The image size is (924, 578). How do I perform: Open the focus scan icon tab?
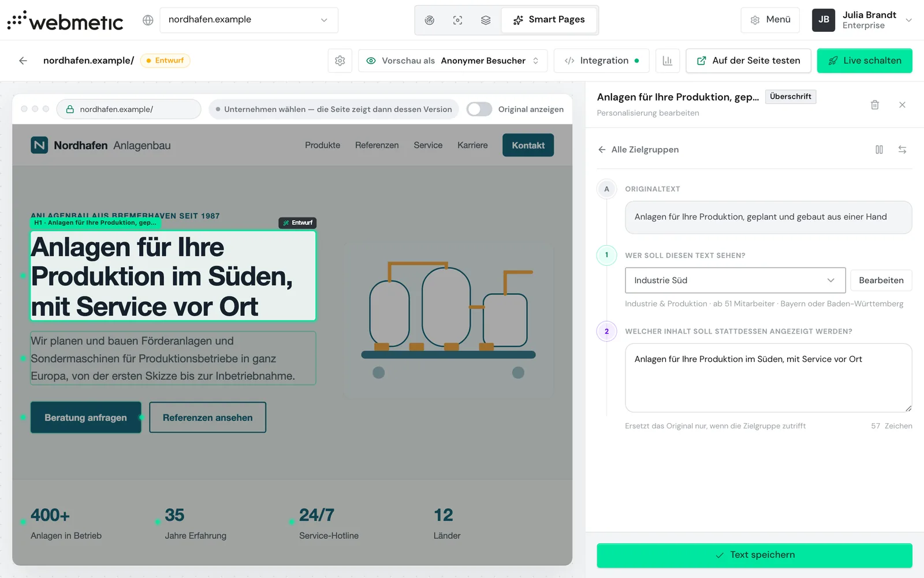(x=457, y=20)
